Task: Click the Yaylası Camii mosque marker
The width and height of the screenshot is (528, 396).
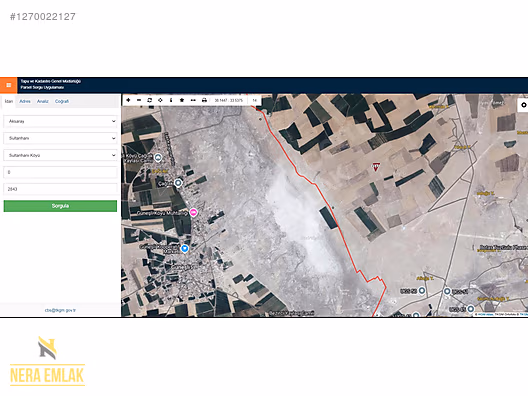Action: pyautogui.click(x=158, y=157)
